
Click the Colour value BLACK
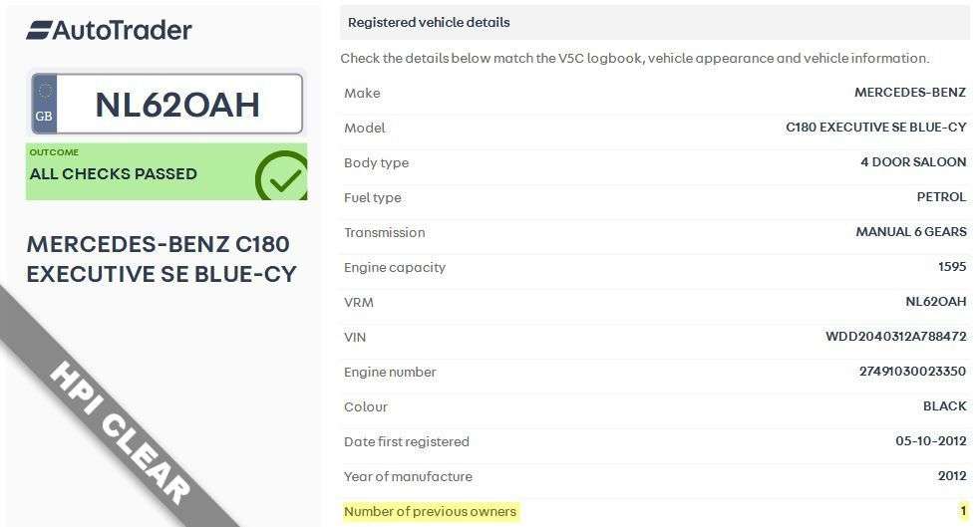tap(944, 406)
